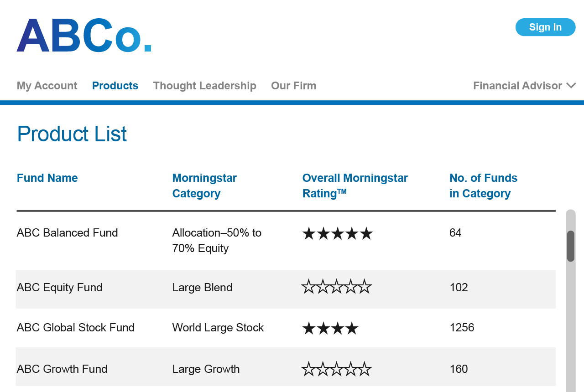
Task: Sort by Fund Name column header
Action: (47, 178)
